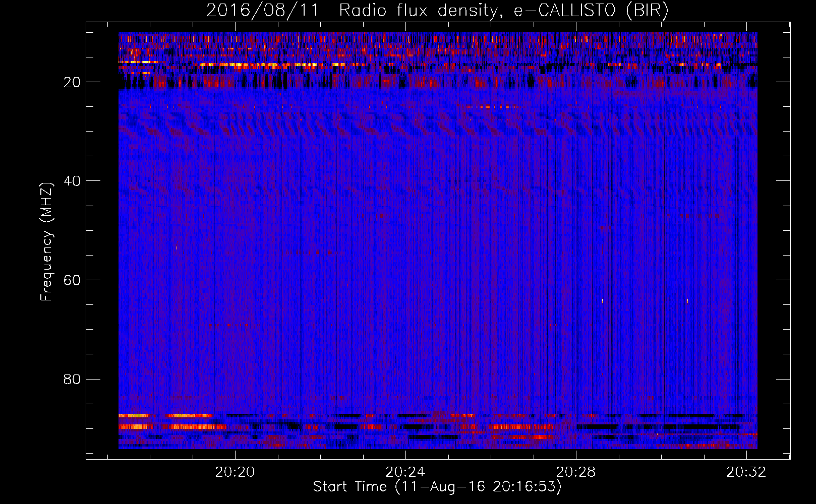This screenshot has width=816, height=504.
Task: Select the 'Frequency (MHZ)' axis label
Action: 46,242
